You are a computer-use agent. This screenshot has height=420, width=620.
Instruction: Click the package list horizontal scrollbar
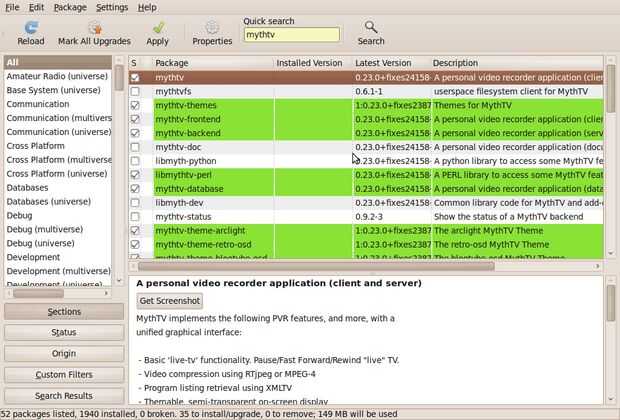[316, 266]
